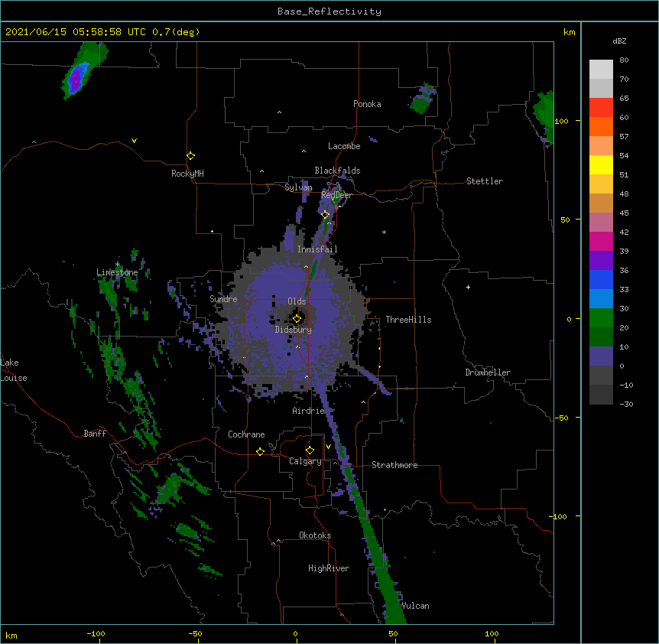The width and height of the screenshot is (659, 644).
Task: Click the -50 tick label on vertical axis
Action: 561,418
